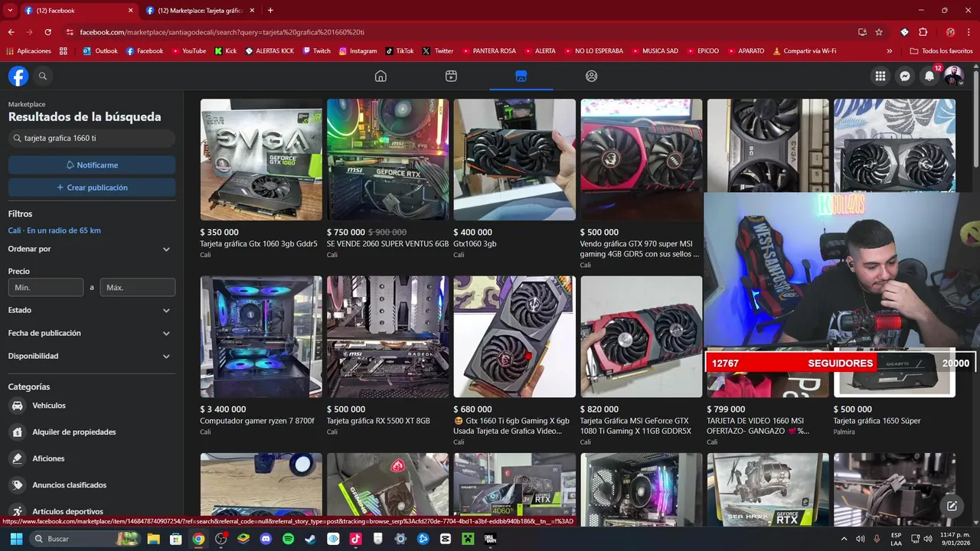The image size is (980, 551).
Task: Open the Groups/profile circle icon
Action: (591, 76)
